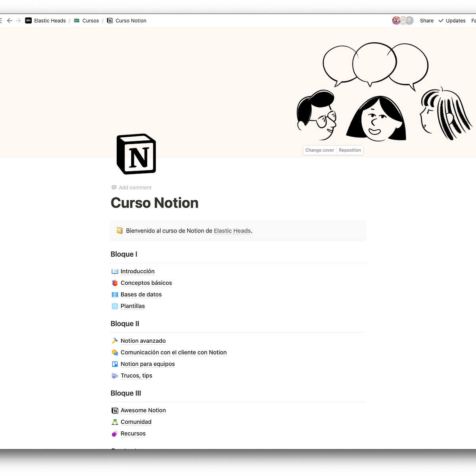The width and height of the screenshot is (476, 476).
Task: Click the EH workspace icon in breadcrumb
Action: click(28, 20)
